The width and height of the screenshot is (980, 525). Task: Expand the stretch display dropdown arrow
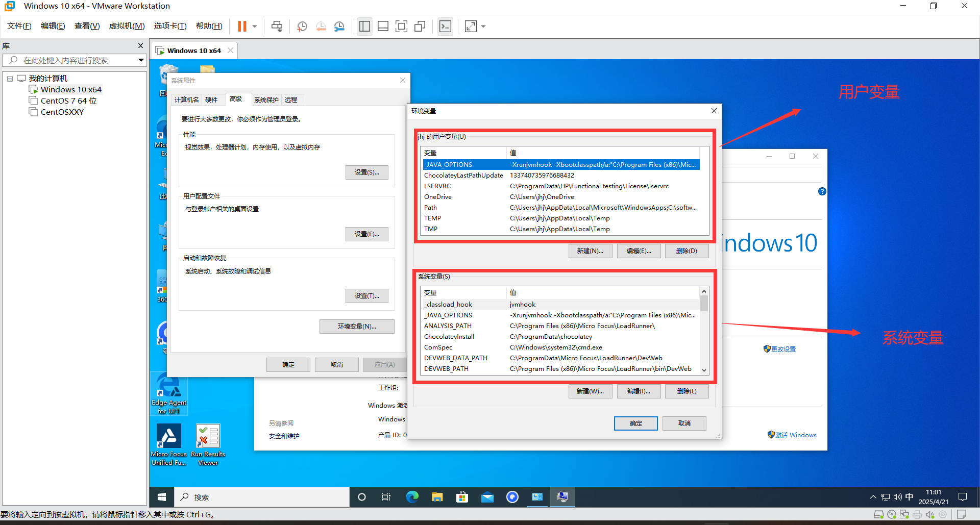[x=483, y=26]
